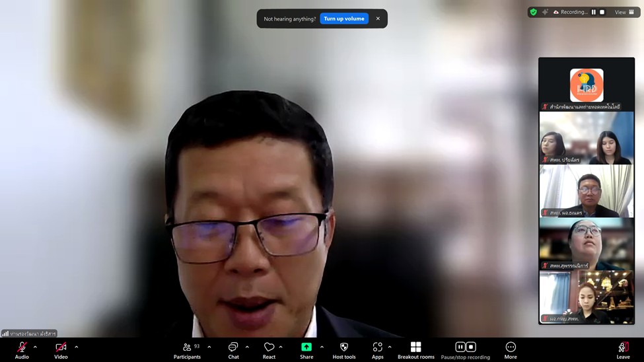The height and width of the screenshot is (362, 644).
Task: Click the green encryption shield icon
Action: point(534,12)
